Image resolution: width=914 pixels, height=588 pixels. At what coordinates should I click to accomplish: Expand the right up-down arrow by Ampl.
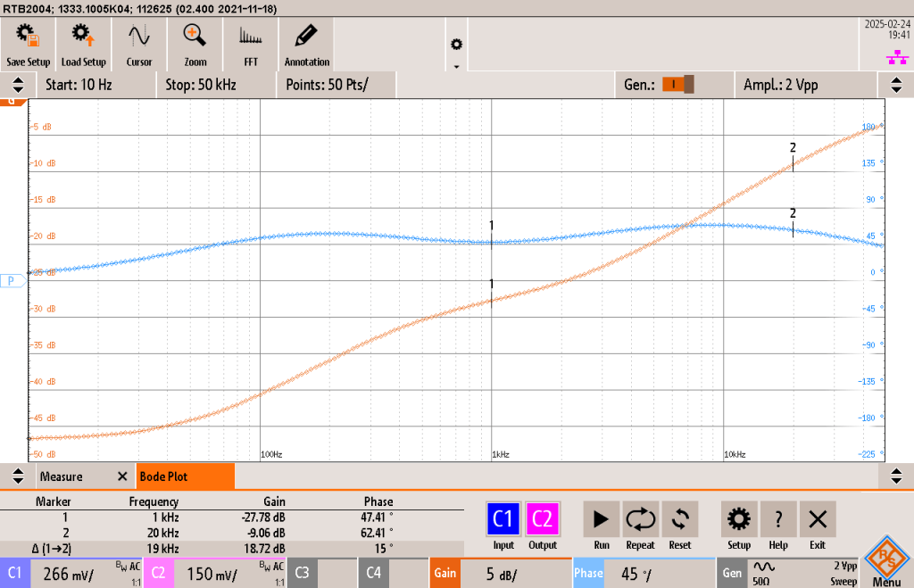[x=896, y=85]
